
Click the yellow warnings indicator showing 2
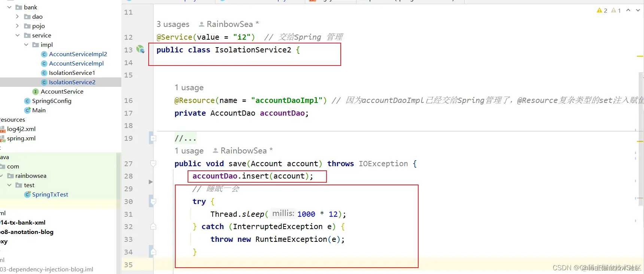point(602,10)
